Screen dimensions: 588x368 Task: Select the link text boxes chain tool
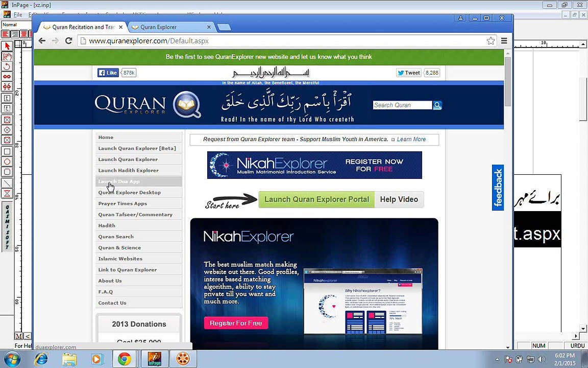(7, 77)
